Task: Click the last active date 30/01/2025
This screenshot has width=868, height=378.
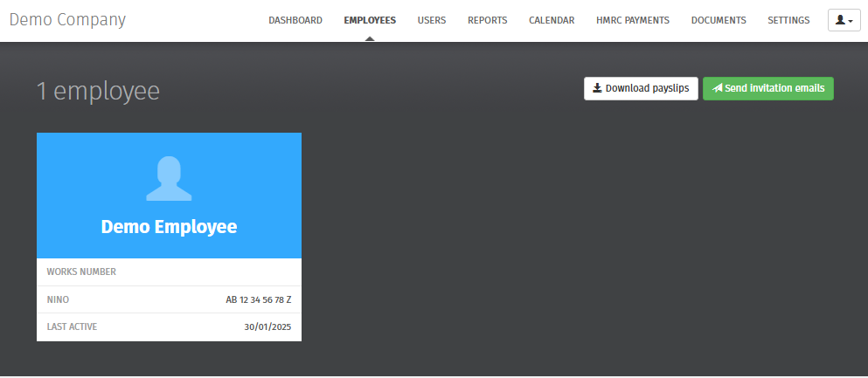Action: 267,326
